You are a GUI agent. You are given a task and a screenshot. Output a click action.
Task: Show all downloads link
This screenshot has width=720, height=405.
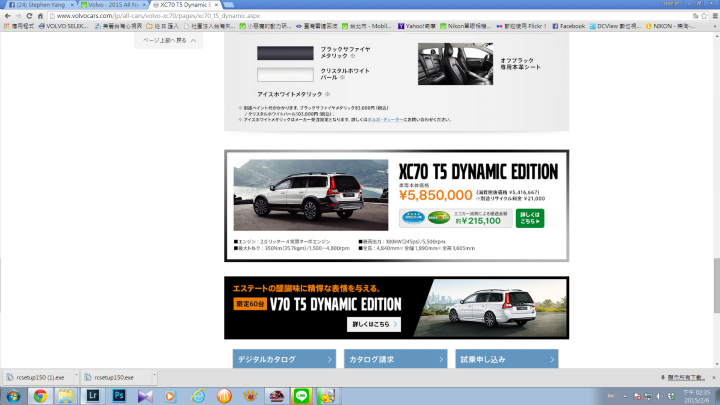coord(683,377)
